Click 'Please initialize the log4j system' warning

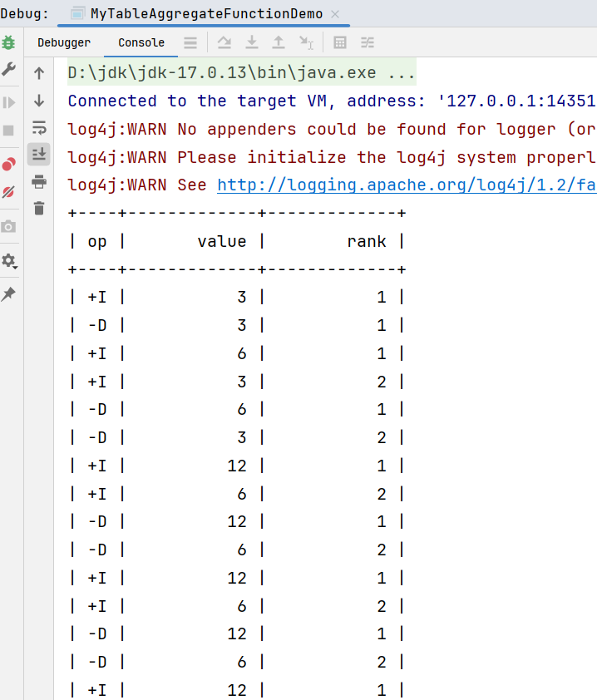pyautogui.click(x=333, y=158)
